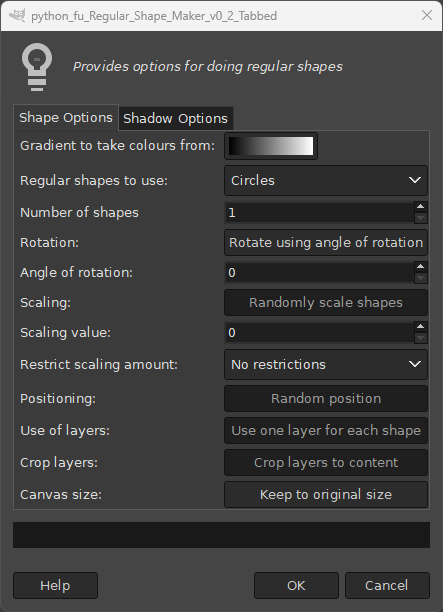Toggle Crop layers to content
This screenshot has height=612, width=443.
[326, 463]
